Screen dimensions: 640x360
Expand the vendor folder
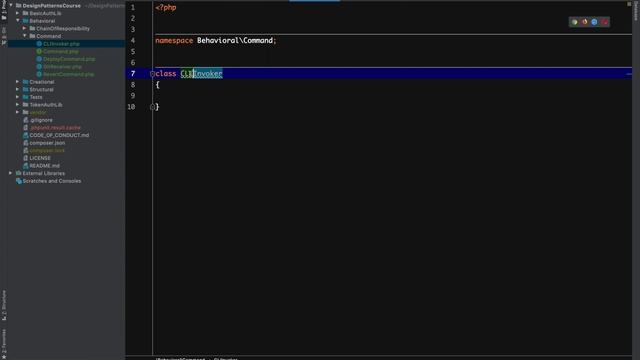click(18, 112)
